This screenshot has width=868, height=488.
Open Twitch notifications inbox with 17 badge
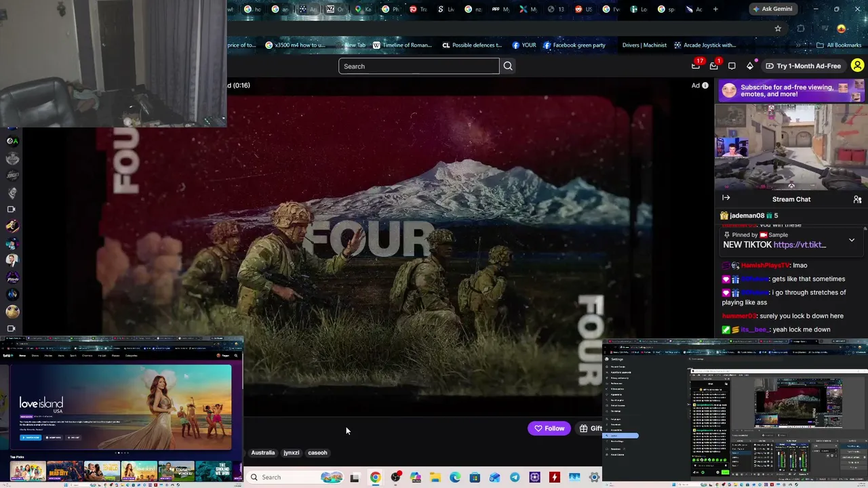point(696,66)
